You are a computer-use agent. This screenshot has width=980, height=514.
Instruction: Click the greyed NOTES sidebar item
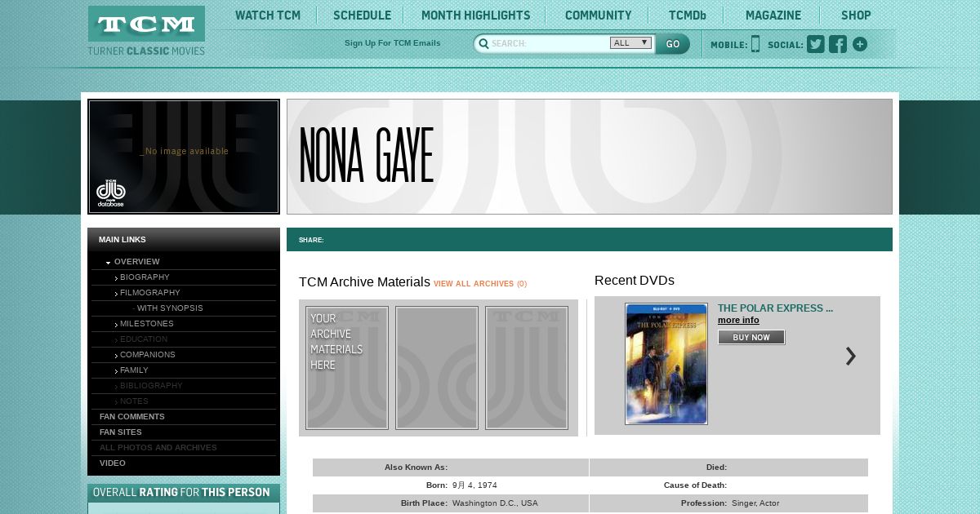(134, 401)
